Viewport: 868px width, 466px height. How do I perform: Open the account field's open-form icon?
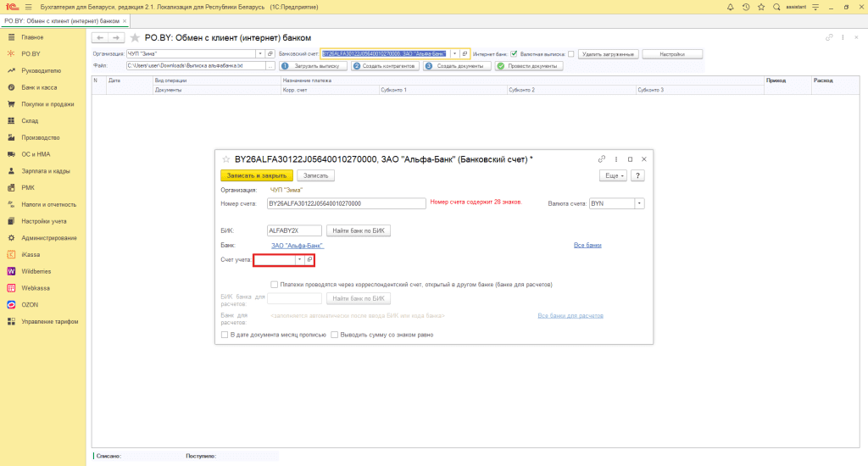[309, 259]
